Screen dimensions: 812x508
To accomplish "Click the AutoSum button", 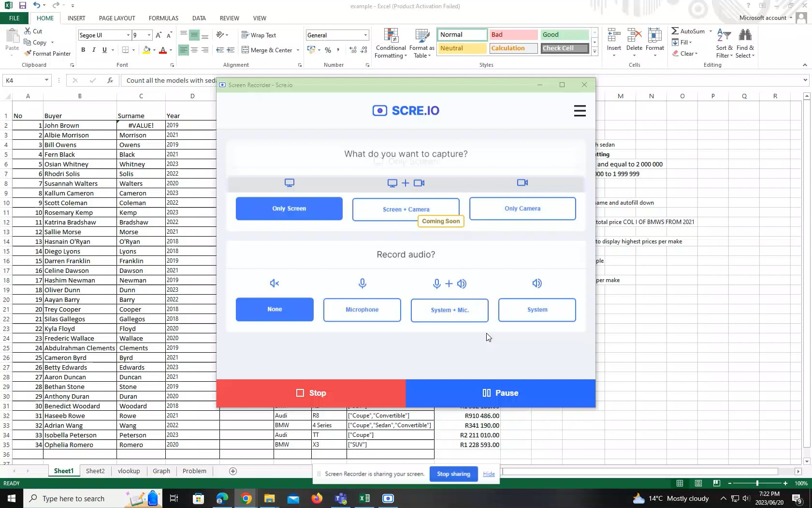I will point(690,30).
